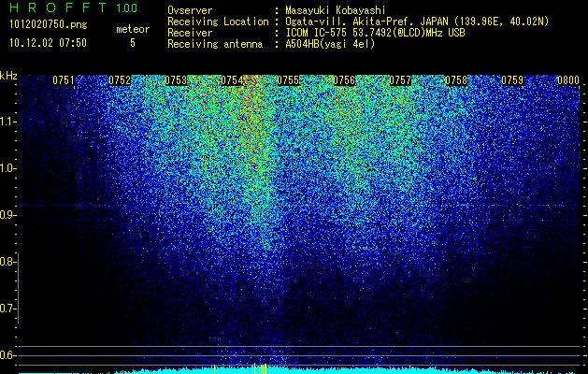Click the 0.8 frequency axis label
Viewport: 588px width, 374px height.
[x=7, y=262]
